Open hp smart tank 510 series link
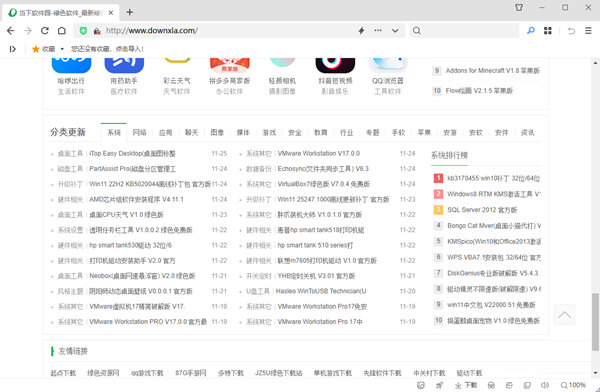This screenshot has width=600, height=392. (315, 245)
